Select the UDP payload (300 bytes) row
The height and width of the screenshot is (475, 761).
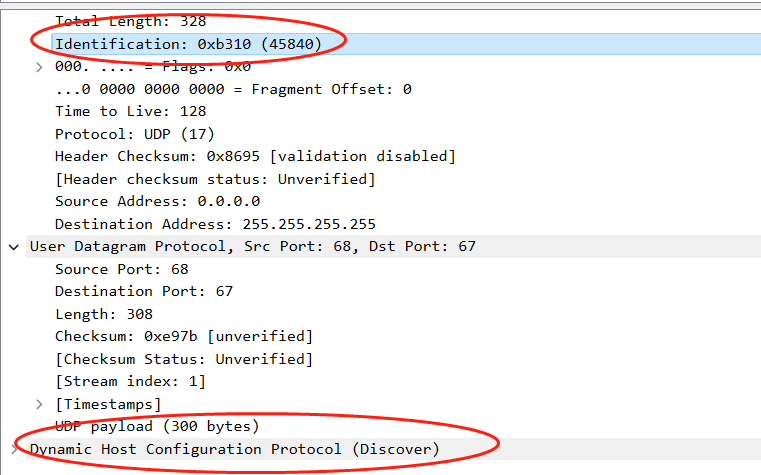click(x=157, y=426)
